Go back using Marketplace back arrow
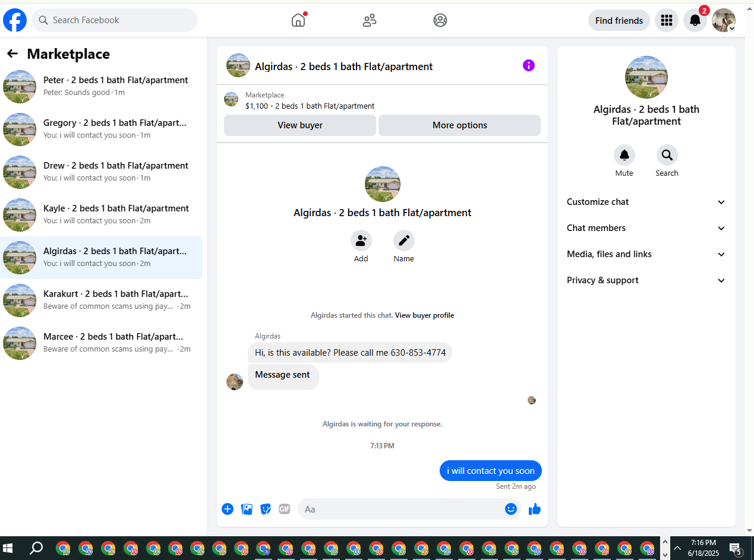 pyautogui.click(x=12, y=54)
